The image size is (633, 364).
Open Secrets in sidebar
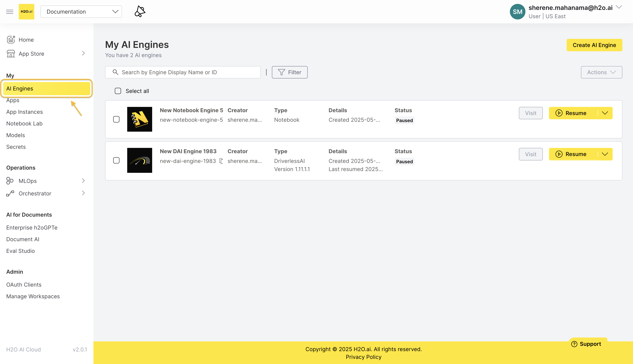pos(16,147)
